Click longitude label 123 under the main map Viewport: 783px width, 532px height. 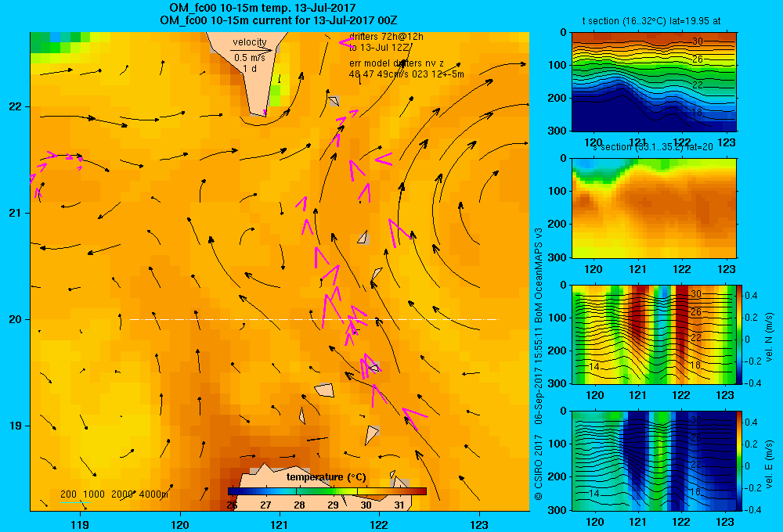point(479,524)
